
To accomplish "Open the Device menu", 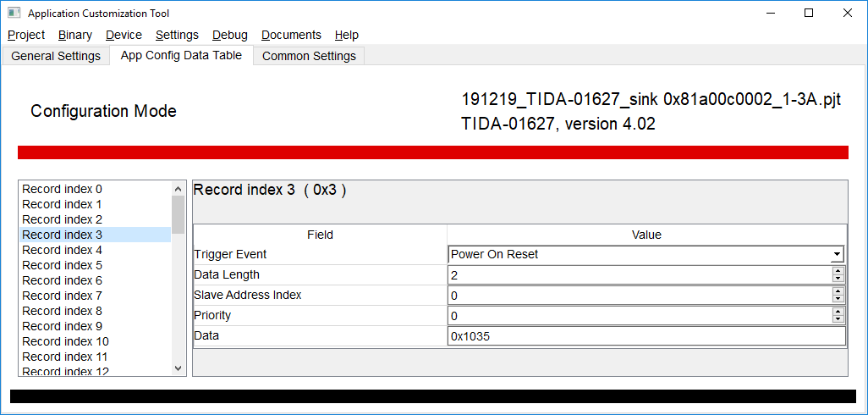I will [x=124, y=35].
